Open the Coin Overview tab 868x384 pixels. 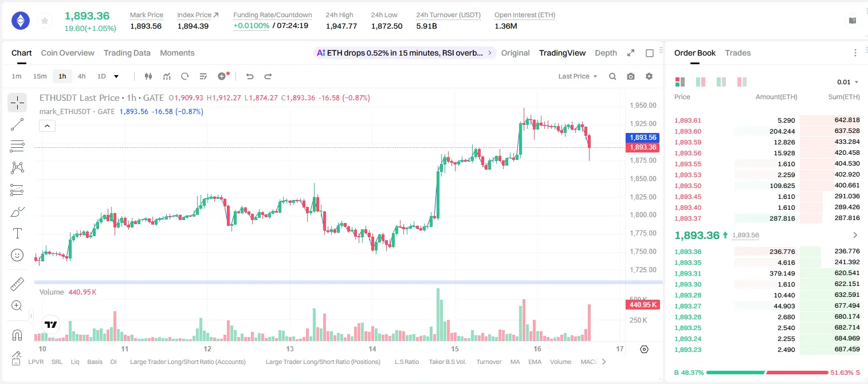click(x=68, y=53)
